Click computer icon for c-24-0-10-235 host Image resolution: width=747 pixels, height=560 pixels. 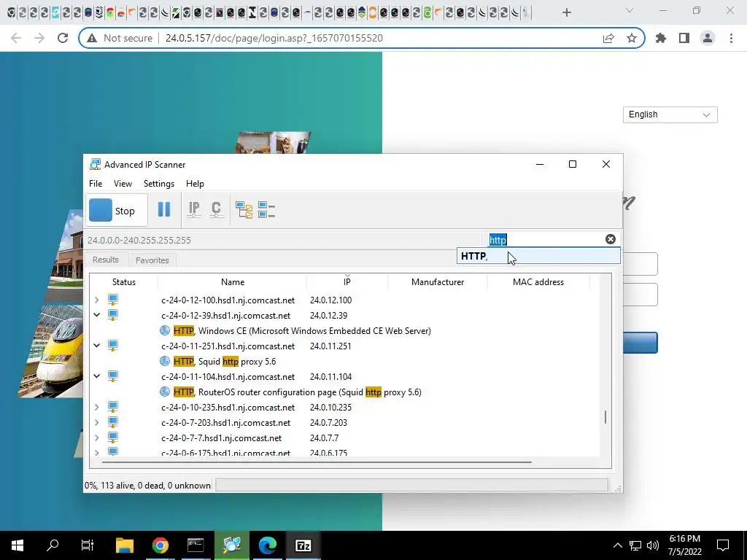click(113, 407)
